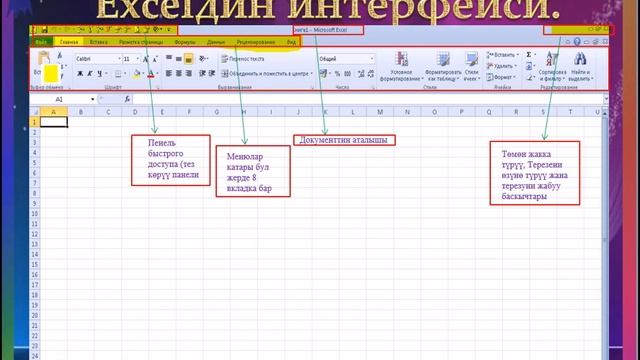
Task: Open the Calibri font name dropdown
Action: 119,59
